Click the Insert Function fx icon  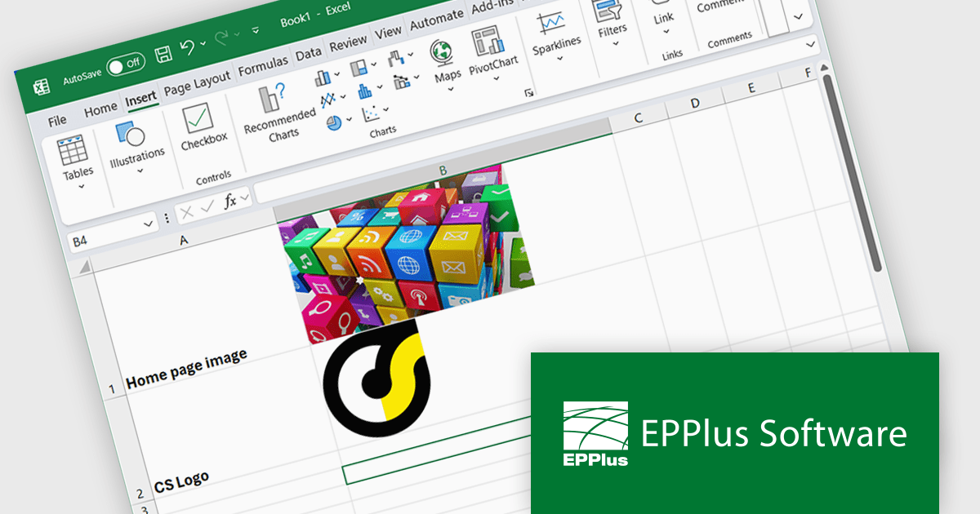(231, 200)
